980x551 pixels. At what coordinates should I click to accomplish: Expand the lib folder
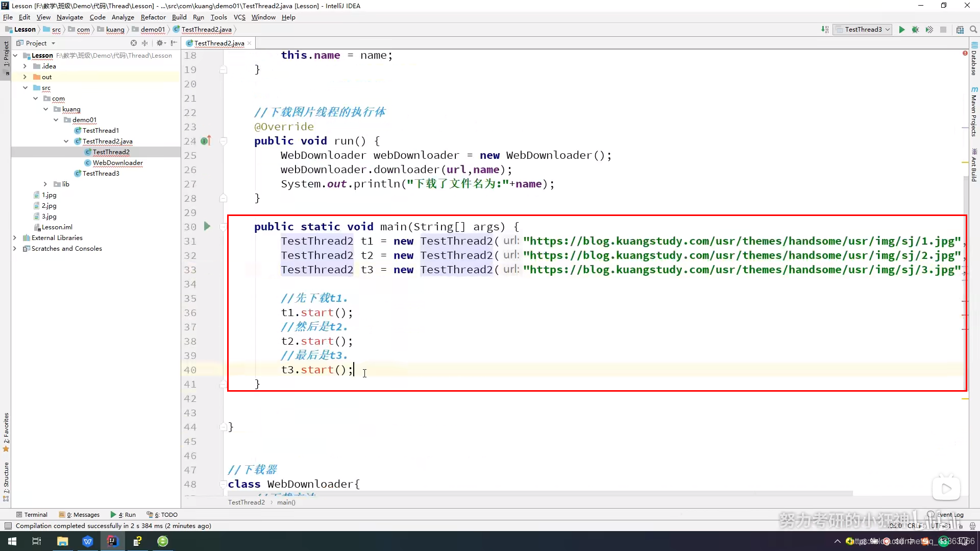pos(45,184)
